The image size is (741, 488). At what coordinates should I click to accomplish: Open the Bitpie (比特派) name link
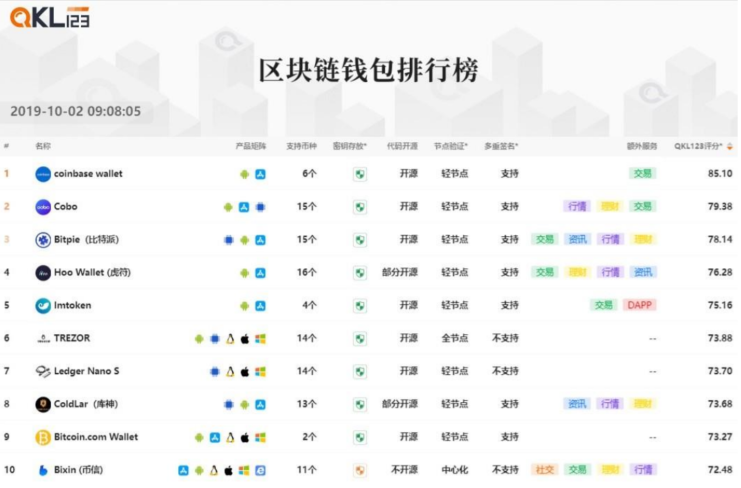(x=86, y=240)
